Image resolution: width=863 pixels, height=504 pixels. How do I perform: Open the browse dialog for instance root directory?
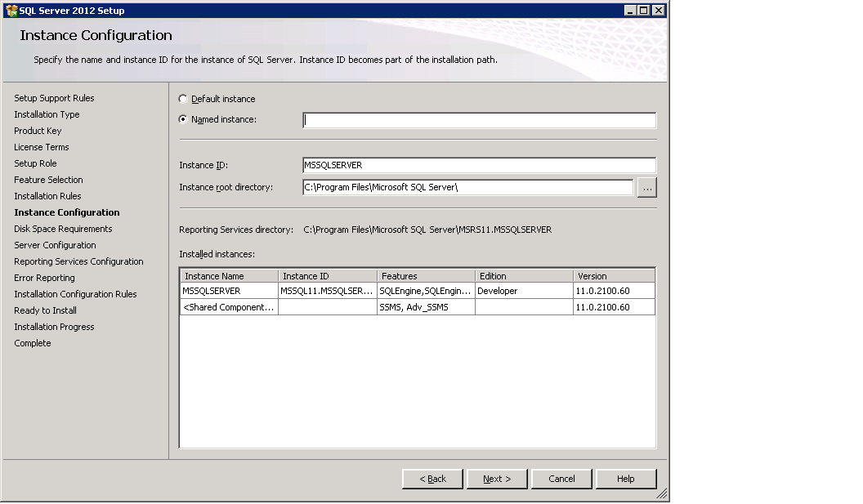tap(646, 187)
